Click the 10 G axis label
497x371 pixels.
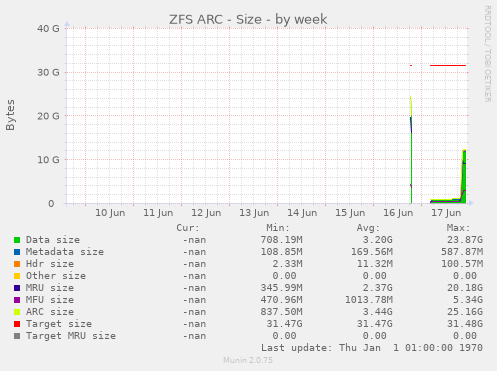click(x=48, y=160)
